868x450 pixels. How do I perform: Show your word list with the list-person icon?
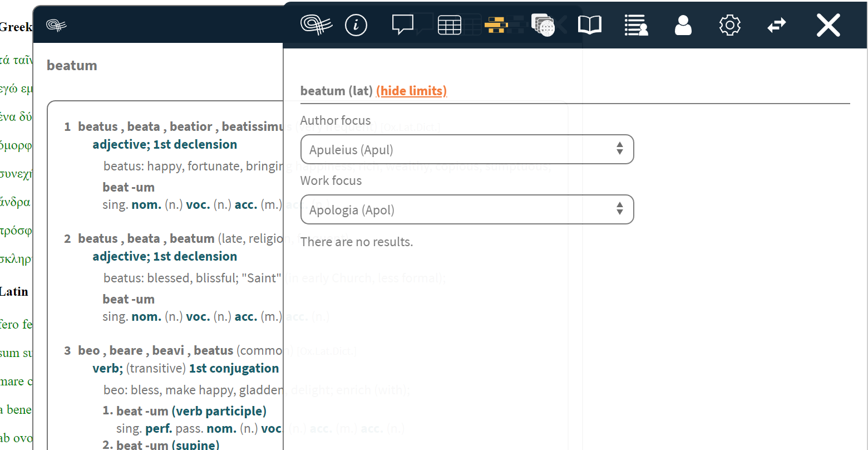(x=636, y=25)
